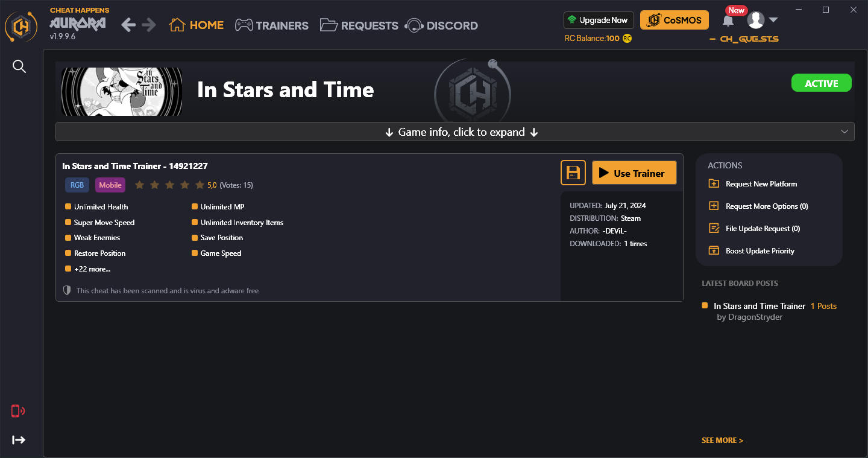This screenshot has width=868, height=458.
Task: Click the ACTIVE status badge
Action: [822, 83]
